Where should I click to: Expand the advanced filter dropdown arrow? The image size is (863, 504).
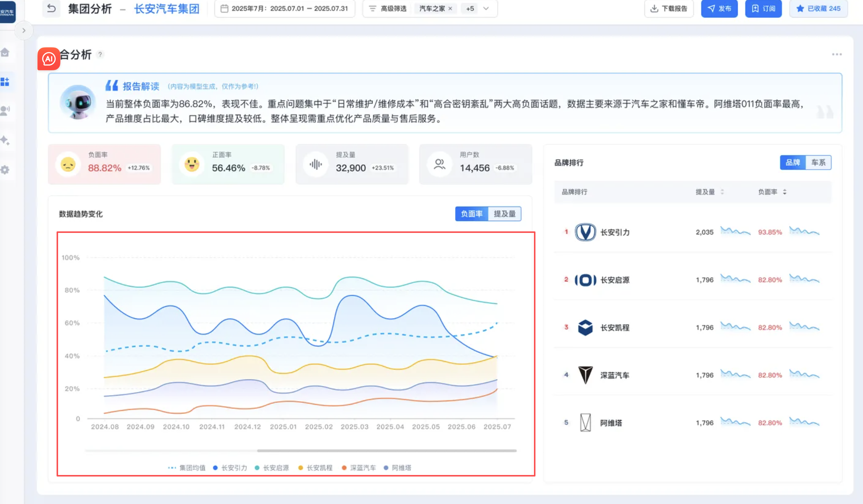tap(486, 8)
